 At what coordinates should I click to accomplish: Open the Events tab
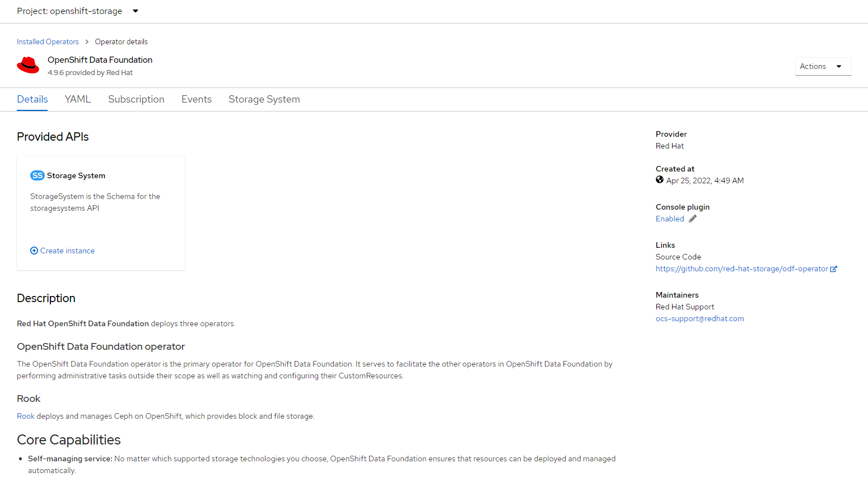(197, 99)
